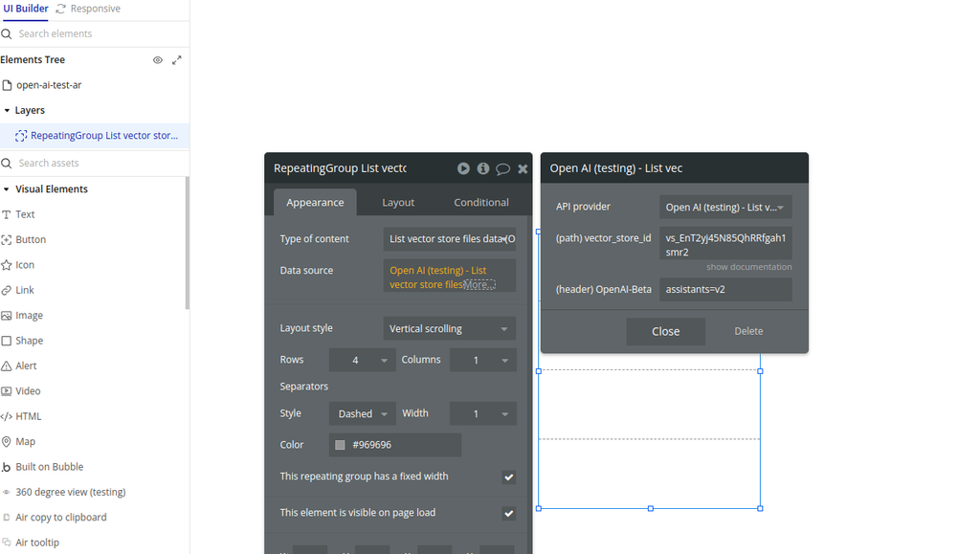Click the show documentation link

[x=748, y=267]
